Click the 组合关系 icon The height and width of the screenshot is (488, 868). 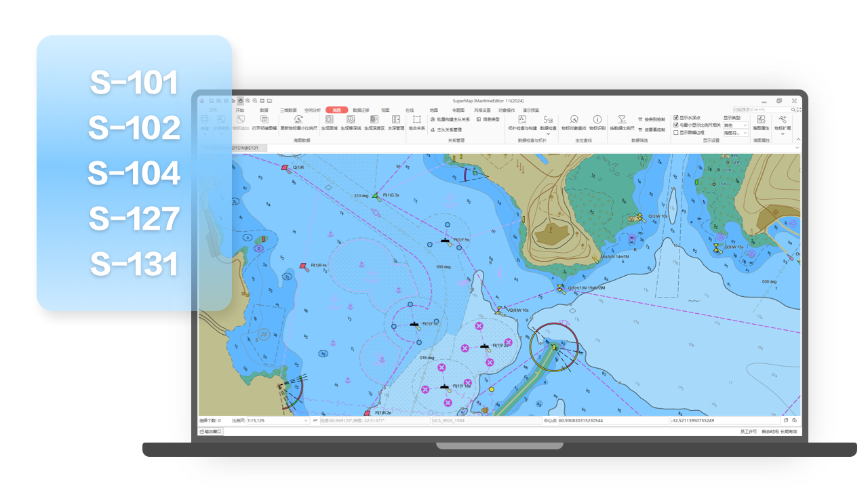(x=416, y=119)
